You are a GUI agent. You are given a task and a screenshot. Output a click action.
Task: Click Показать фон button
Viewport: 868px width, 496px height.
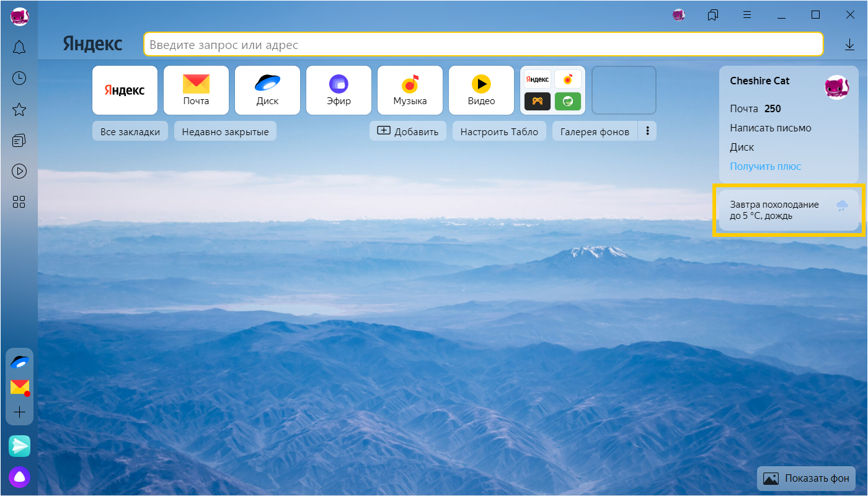pos(807,479)
